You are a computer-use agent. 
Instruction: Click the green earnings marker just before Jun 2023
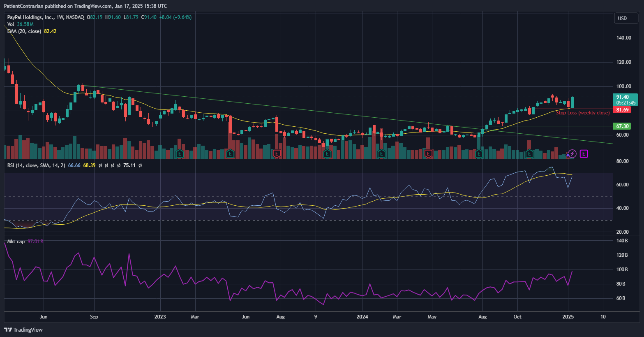(x=230, y=154)
